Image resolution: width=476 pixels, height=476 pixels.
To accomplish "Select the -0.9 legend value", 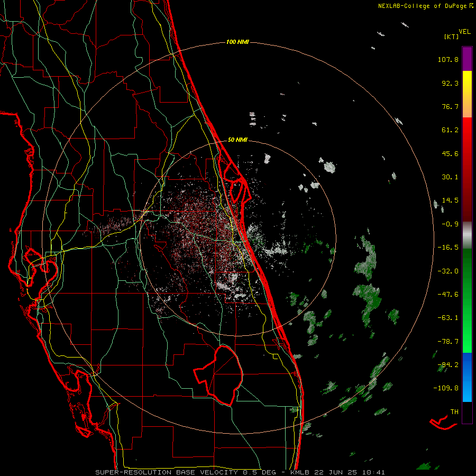I will pos(450,224).
